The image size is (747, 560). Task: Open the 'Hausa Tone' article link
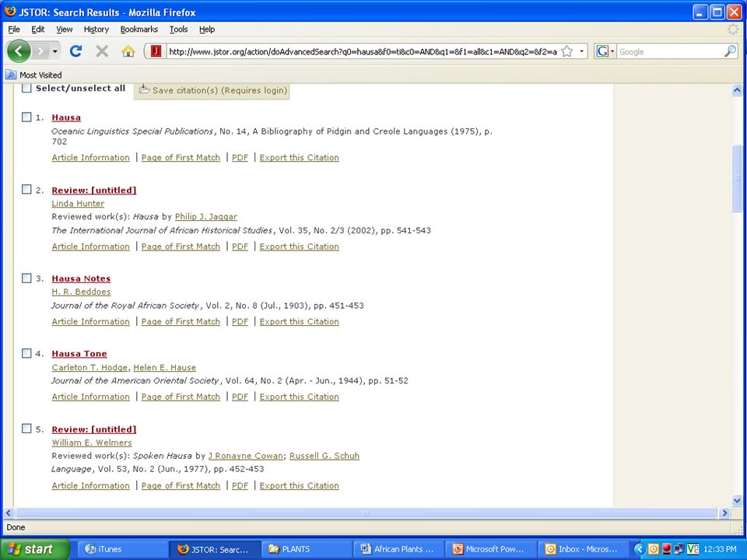(x=79, y=354)
